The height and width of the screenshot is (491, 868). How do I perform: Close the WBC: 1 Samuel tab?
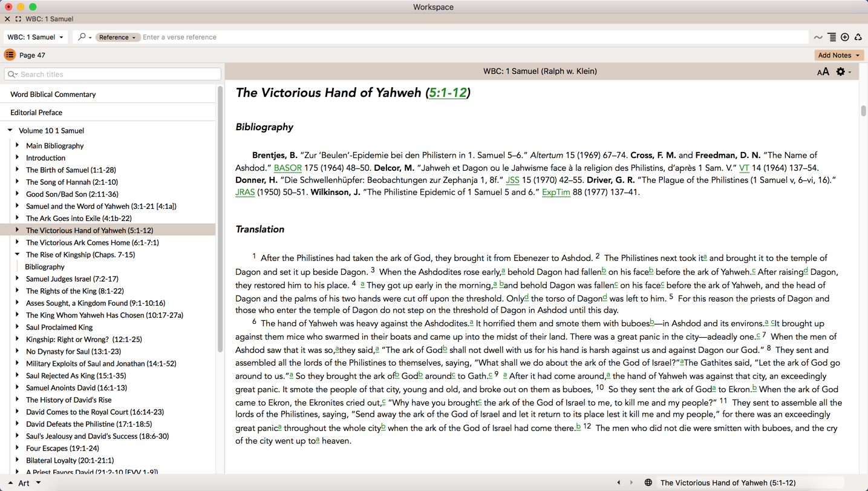point(7,19)
